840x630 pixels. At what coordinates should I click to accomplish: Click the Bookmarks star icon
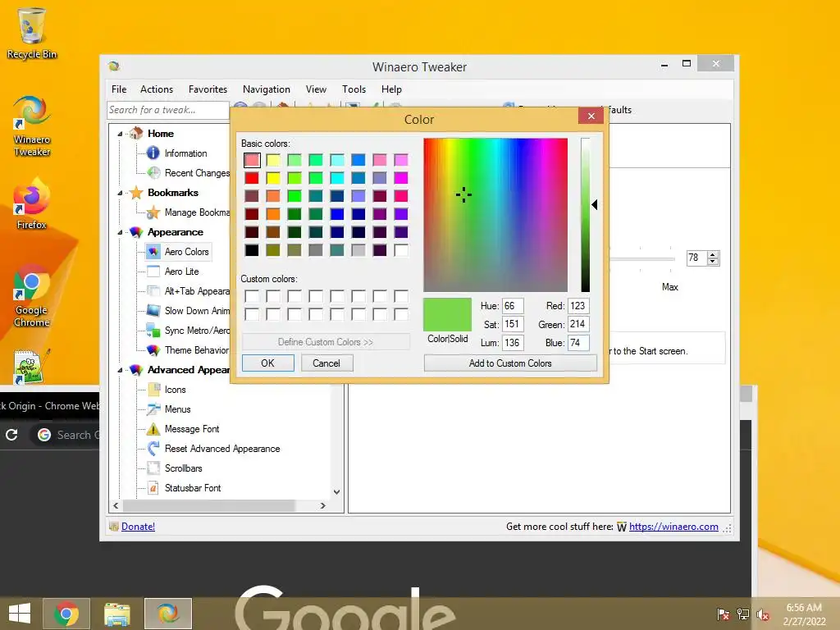(136, 192)
